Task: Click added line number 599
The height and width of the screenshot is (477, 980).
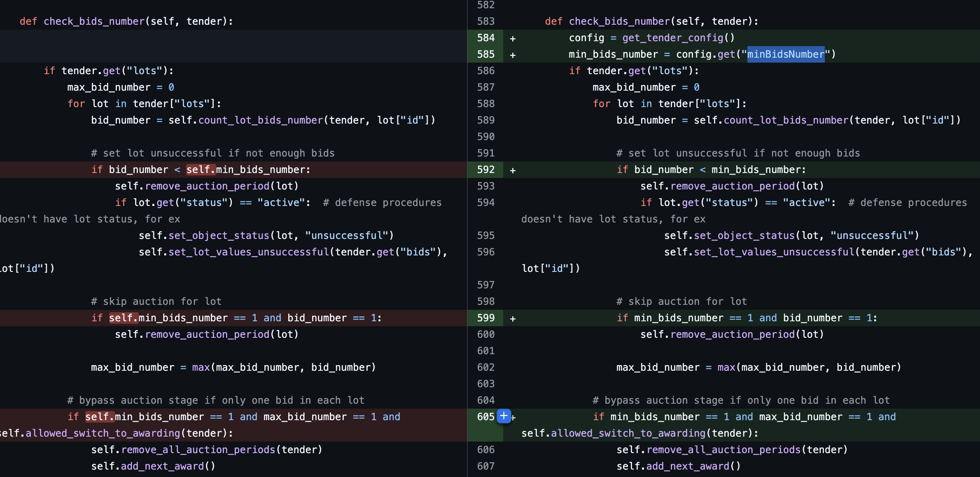Action: [486, 318]
